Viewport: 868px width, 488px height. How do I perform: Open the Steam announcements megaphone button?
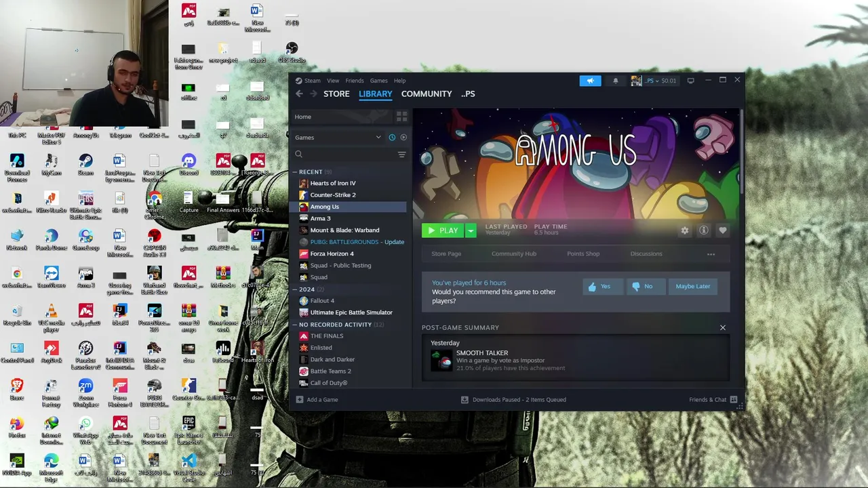(x=590, y=81)
